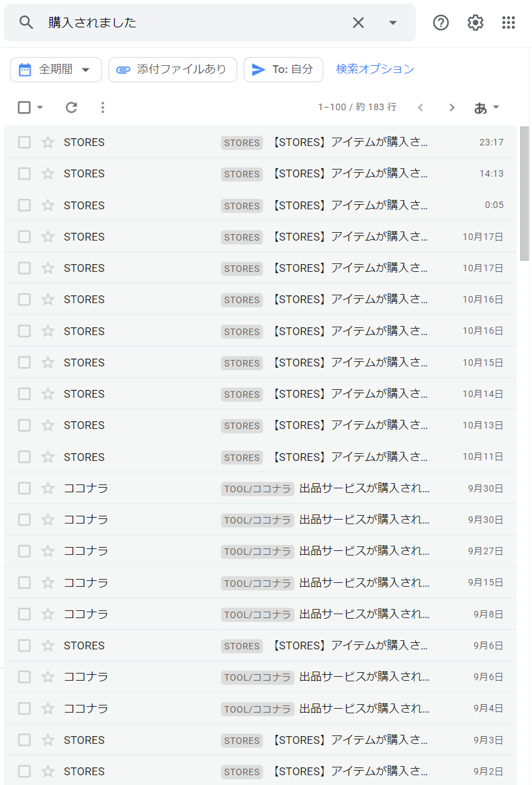Viewport: 532px width, 785px height.
Task: Click the vertical scrollbar thumb
Action: [524, 193]
